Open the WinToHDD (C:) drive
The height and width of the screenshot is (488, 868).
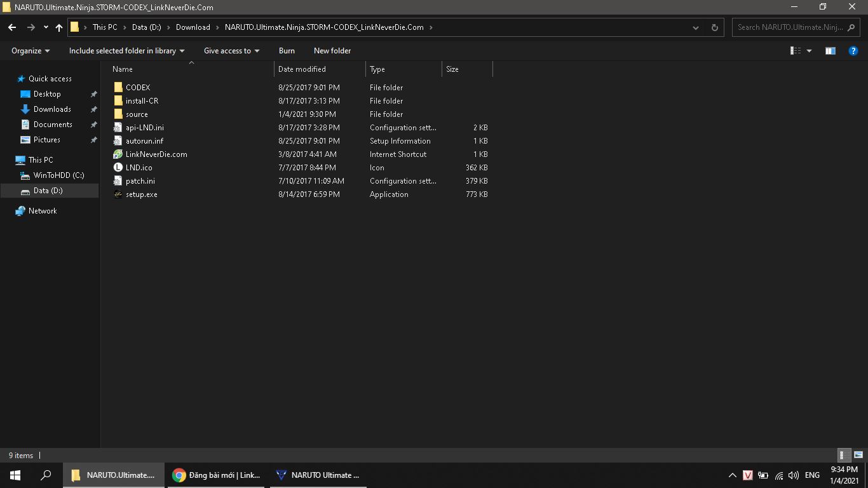pos(58,175)
